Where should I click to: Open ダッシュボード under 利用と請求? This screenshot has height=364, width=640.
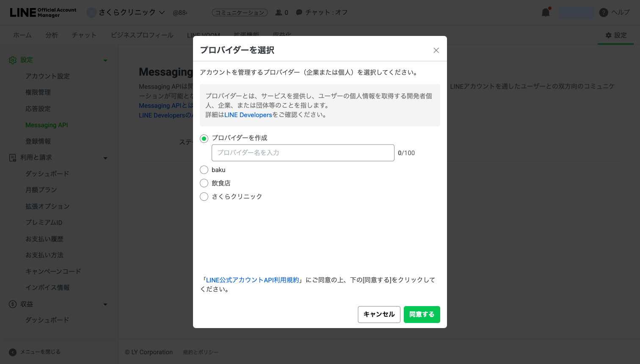click(47, 174)
